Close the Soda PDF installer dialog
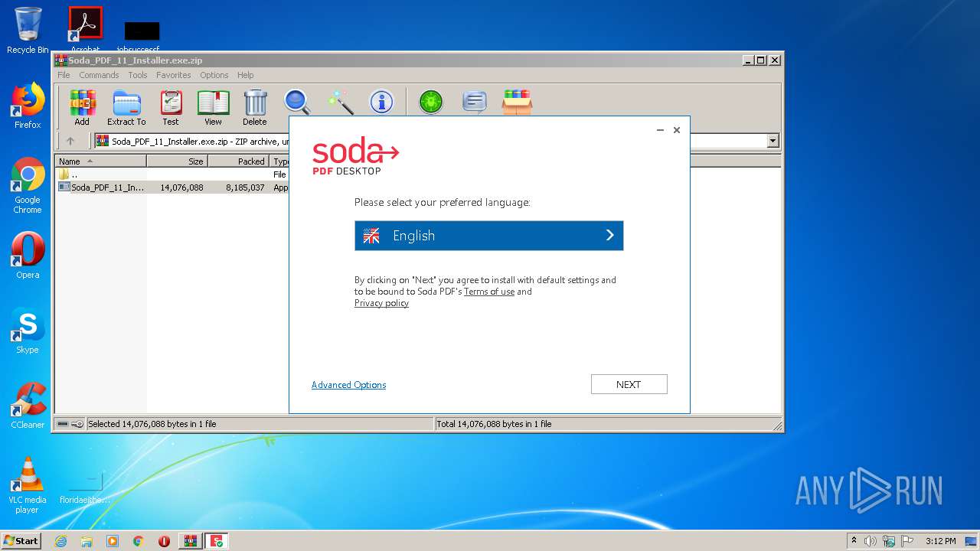 (x=677, y=130)
